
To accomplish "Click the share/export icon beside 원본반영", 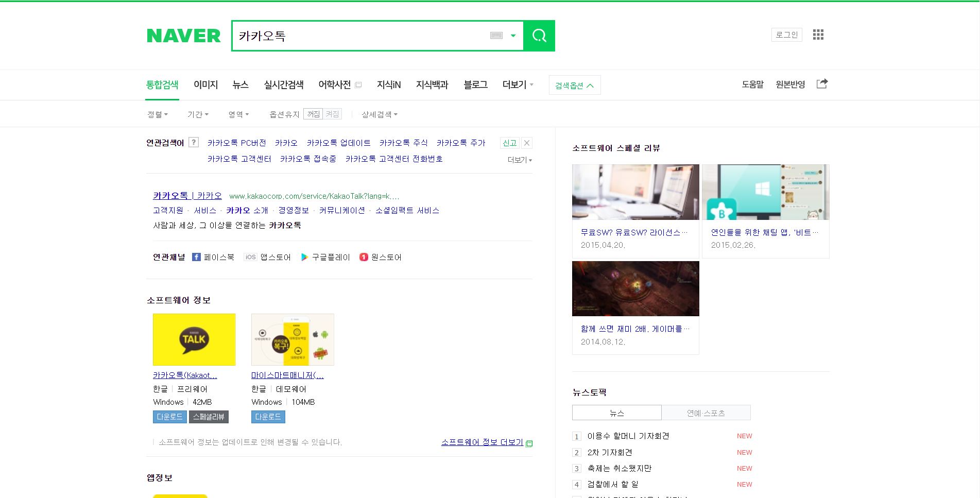I will [x=822, y=83].
